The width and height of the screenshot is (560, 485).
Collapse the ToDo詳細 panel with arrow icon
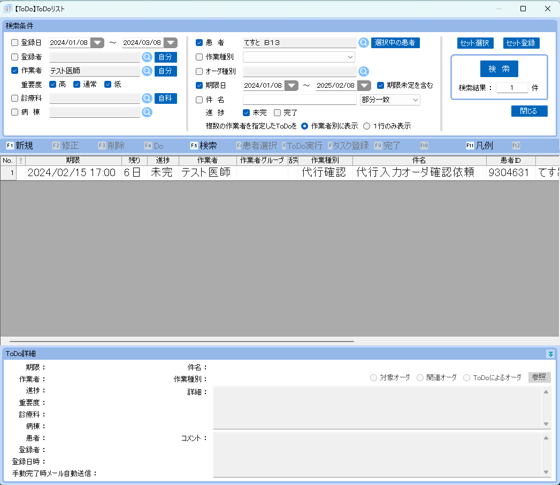[550, 354]
